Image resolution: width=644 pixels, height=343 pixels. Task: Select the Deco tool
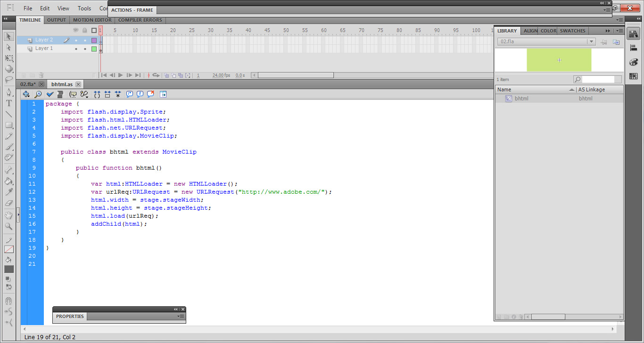8,157
